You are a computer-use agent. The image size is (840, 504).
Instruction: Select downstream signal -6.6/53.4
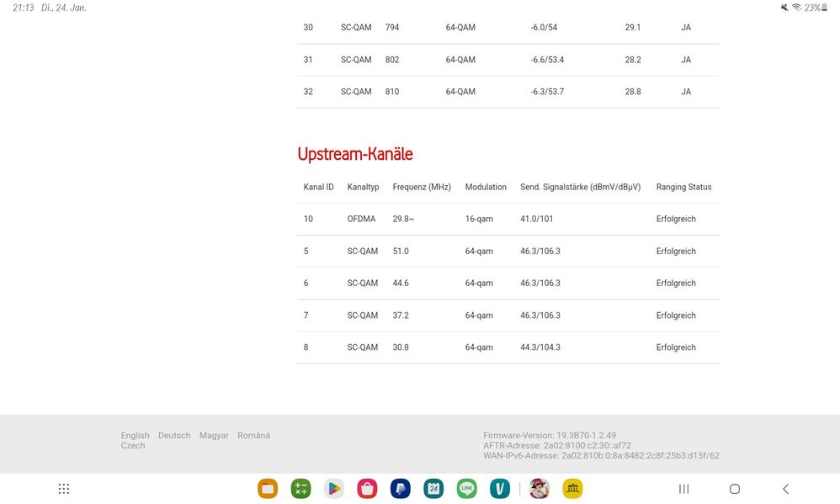547,60
